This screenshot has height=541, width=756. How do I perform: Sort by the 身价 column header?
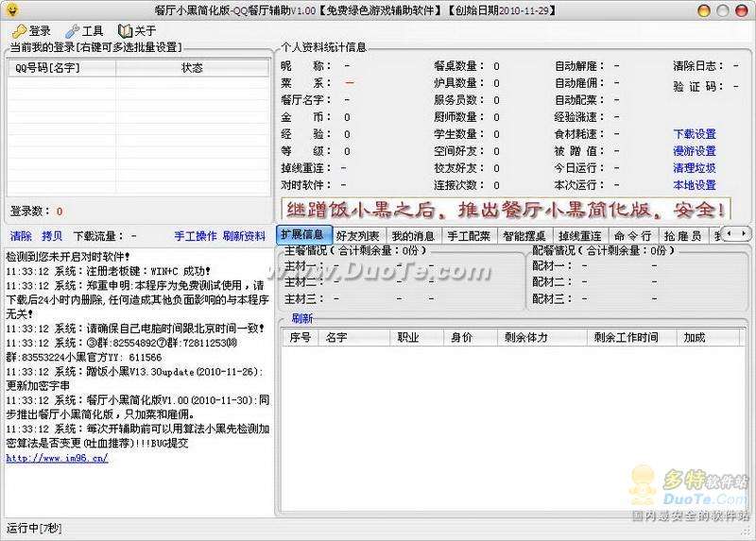470,337
